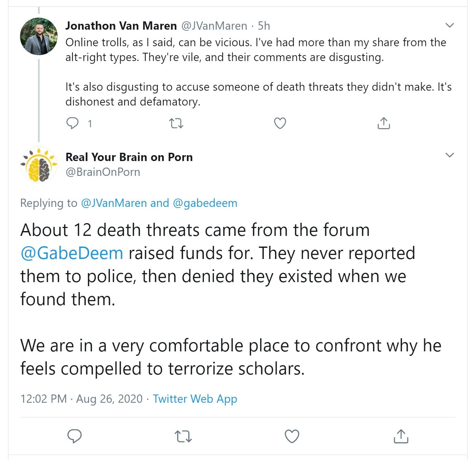
Task: Like the BrainOnPorn main tweet
Action: (x=292, y=436)
